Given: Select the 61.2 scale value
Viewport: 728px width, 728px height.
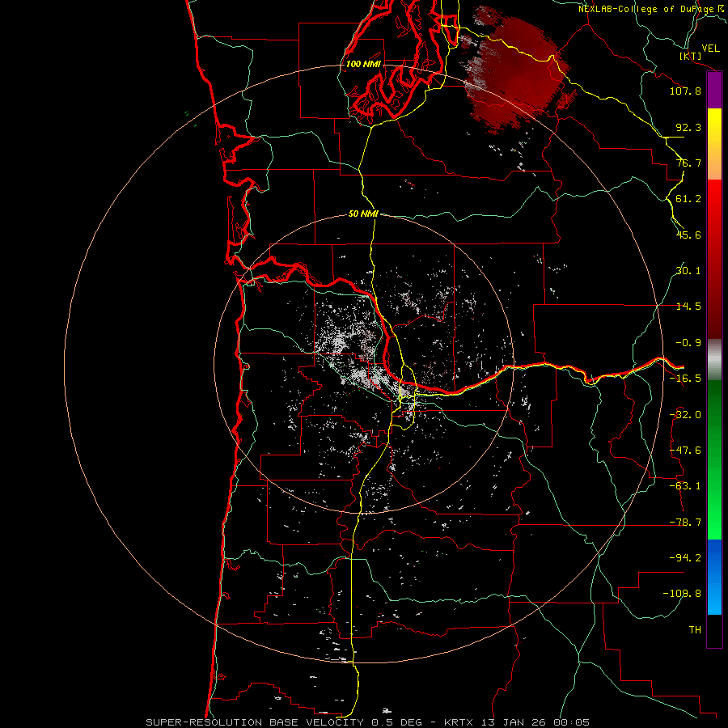Looking at the screenshot, I should click(688, 199).
